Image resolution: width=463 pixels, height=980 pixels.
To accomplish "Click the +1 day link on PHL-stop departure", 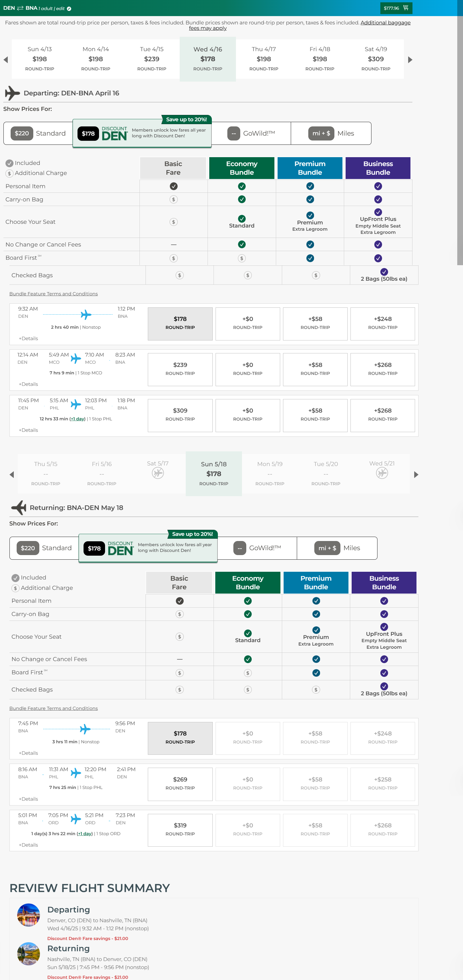I will (78, 419).
